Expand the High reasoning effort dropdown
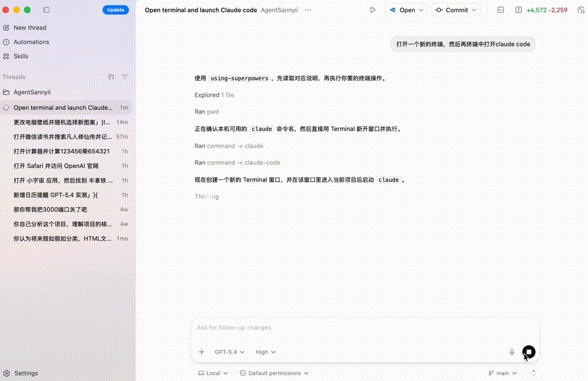The image size is (588, 381). pyautogui.click(x=265, y=352)
